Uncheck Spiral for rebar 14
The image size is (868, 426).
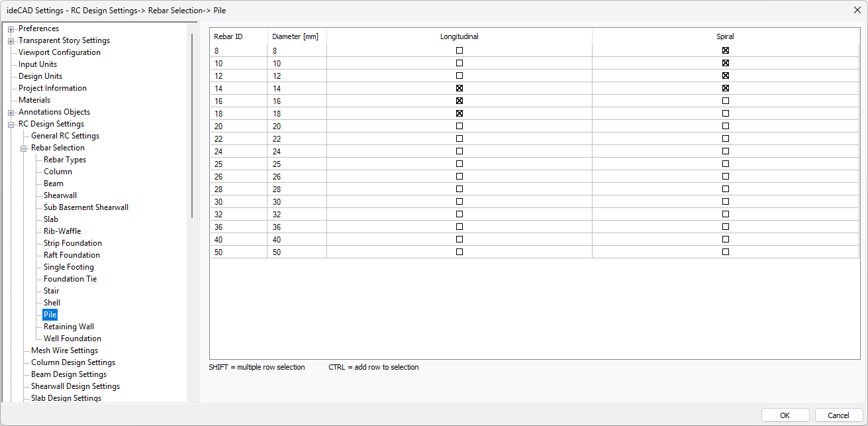(726, 88)
